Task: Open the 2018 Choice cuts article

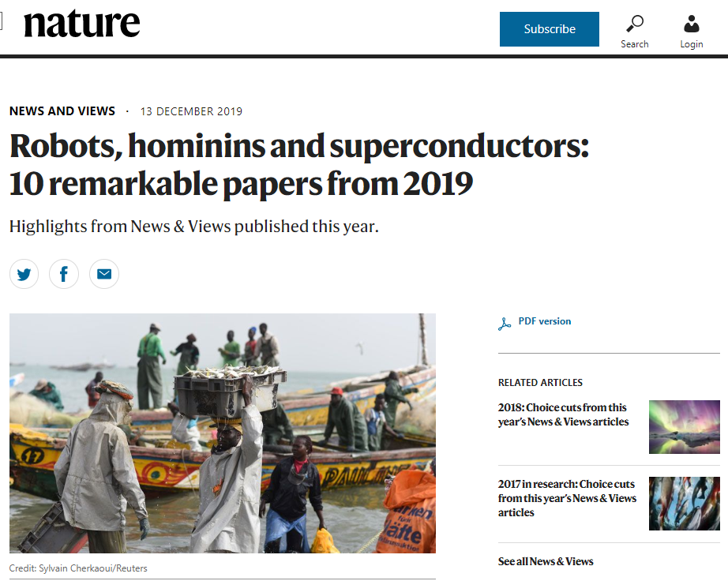Action: [562, 414]
